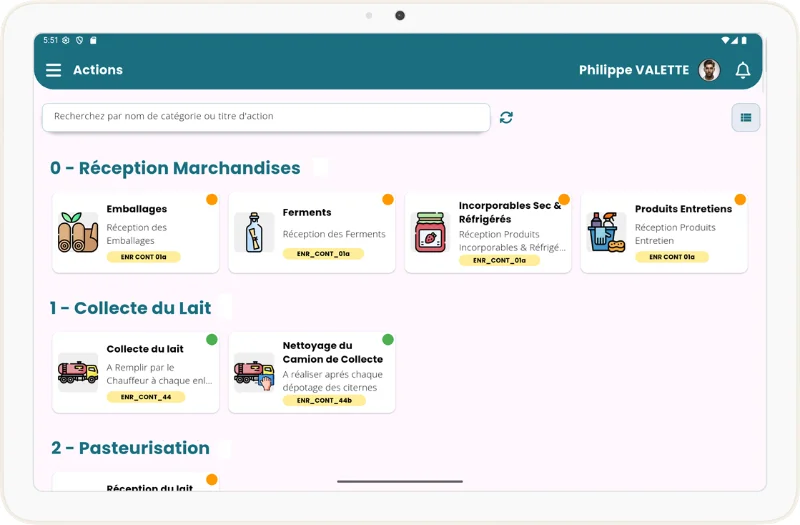
Task: Click the strawberry jam jar icon
Action: pyautogui.click(x=430, y=233)
